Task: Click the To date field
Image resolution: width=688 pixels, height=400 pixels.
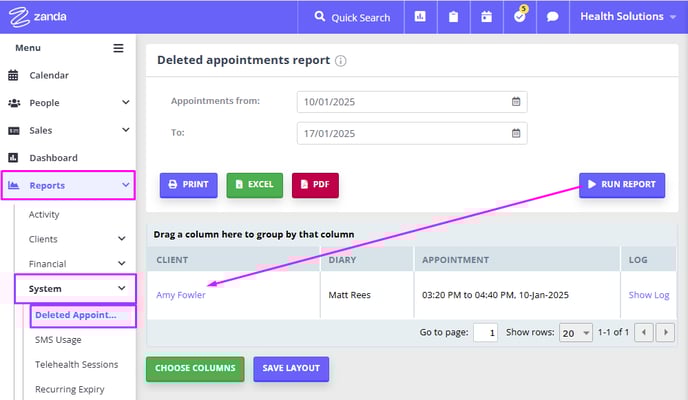Action: tap(412, 133)
